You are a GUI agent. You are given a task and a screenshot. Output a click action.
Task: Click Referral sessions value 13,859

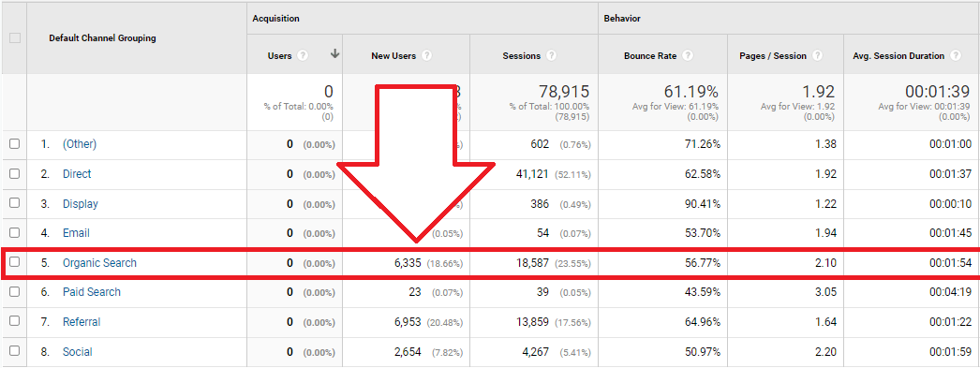pyautogui.click(x=532, y=322)
